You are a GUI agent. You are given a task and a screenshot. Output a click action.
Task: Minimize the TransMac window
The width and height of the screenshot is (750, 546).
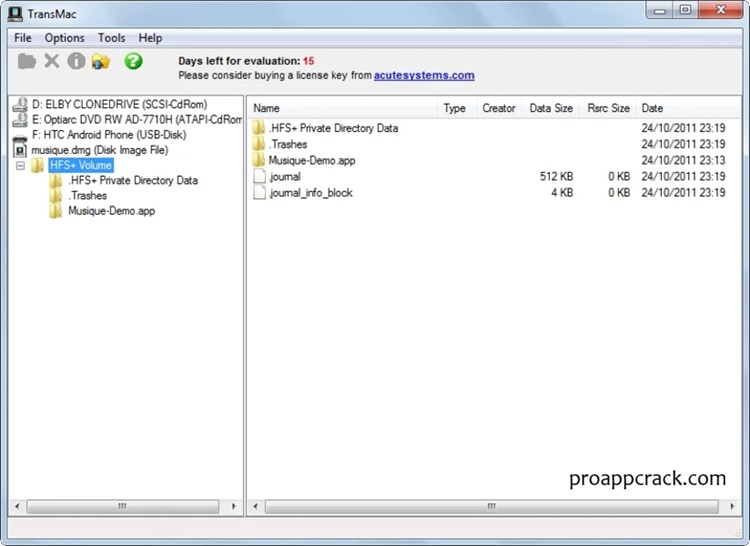pos(660,10)
